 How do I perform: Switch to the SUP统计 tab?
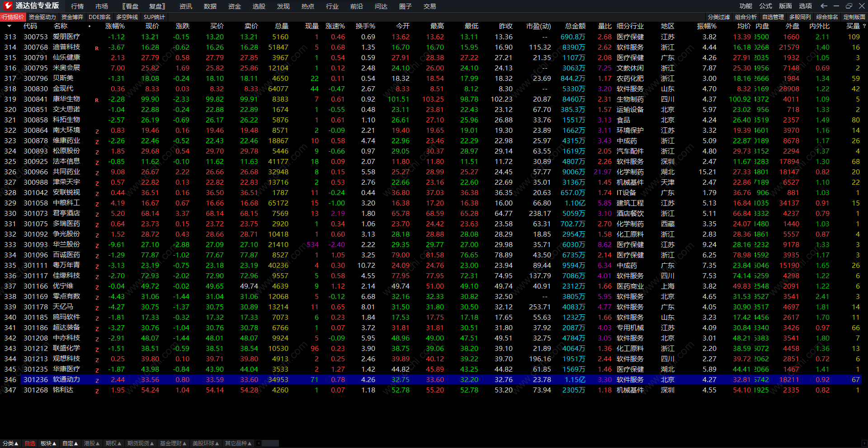[x=154, y=17]
